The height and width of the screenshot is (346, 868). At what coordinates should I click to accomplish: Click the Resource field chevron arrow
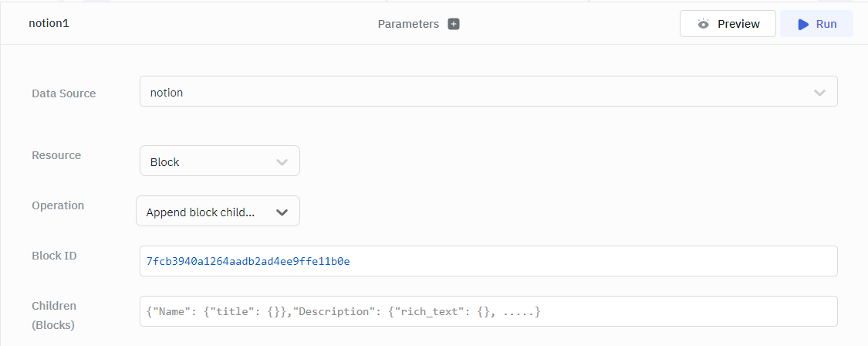(282, 162)
